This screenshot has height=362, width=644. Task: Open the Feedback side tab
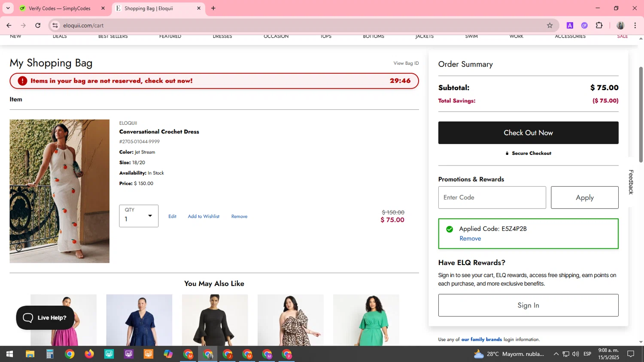631,182
